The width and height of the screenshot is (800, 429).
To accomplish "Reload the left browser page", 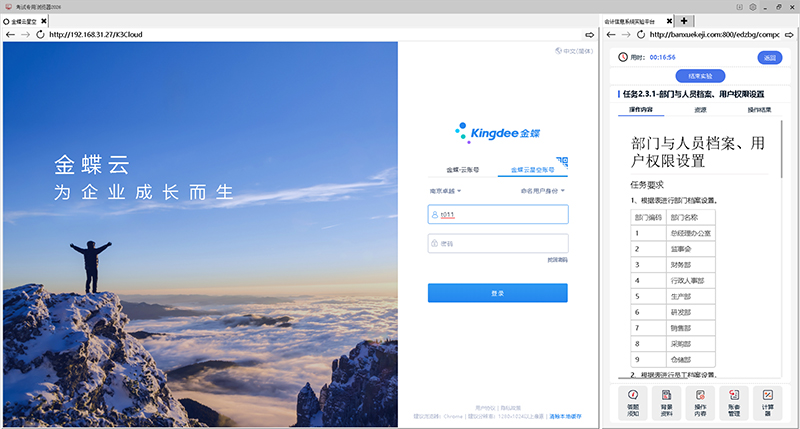I will pos(40,35).
